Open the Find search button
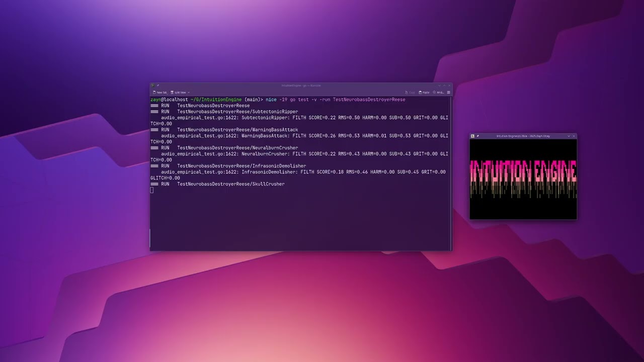 pyautogui.click(x=438, y=93)
